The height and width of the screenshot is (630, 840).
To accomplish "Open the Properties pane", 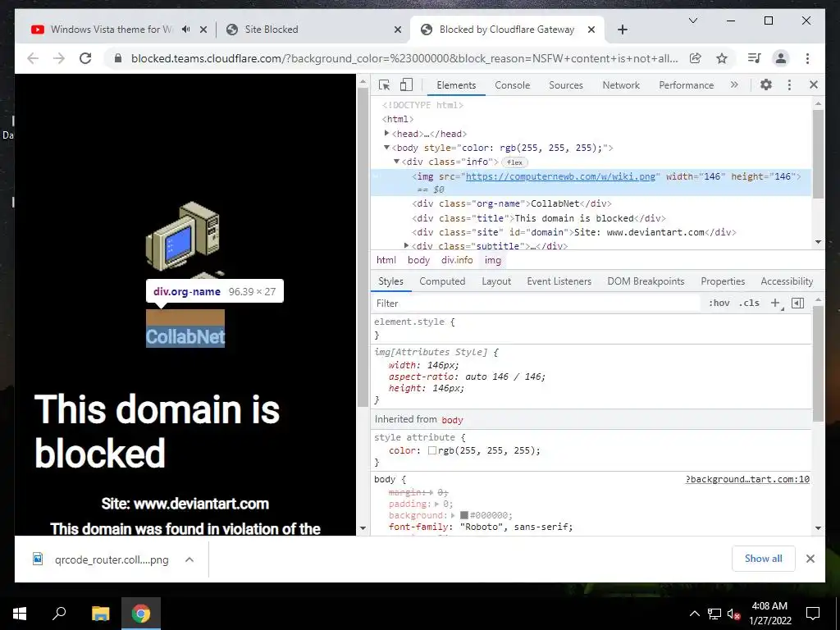I will 723,281.
